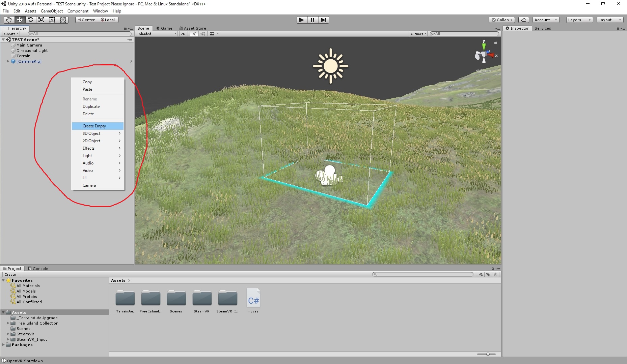The width and height of the screenshot is (627, 364).
Task: Toggle scene lighting in Scene view
Action: tap(194, 34)
